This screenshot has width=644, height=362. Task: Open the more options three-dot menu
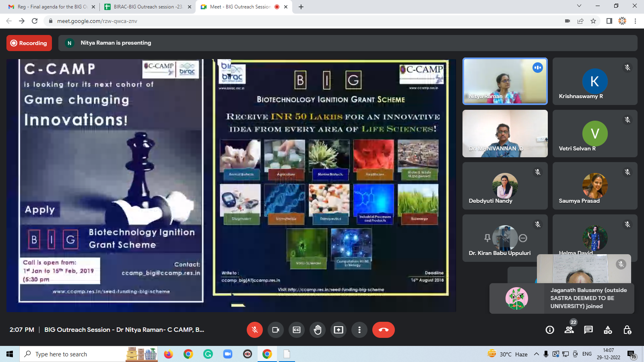point(359,330)
